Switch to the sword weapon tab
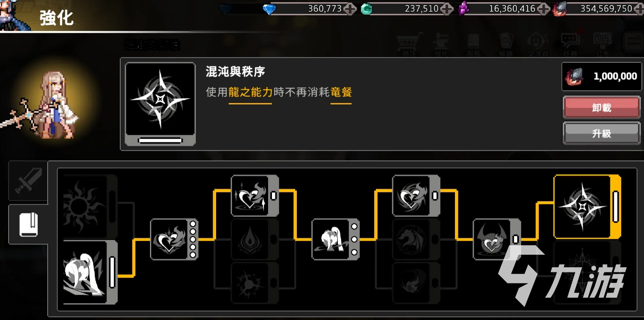Image resolution: width=644 pixels, height=320 pixels. click(28, 181)
